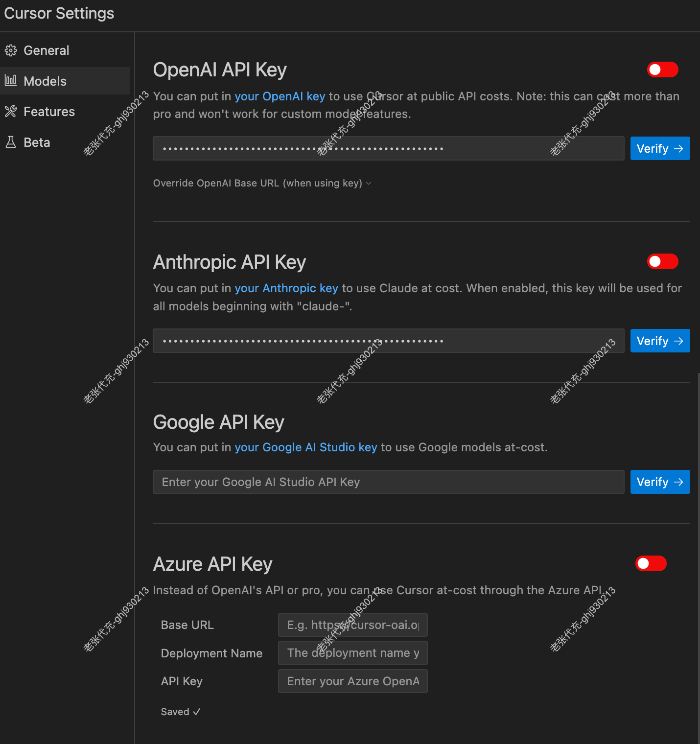Click the 'Deployment Name' label
The image size is (700, 744).
point(212,653)
